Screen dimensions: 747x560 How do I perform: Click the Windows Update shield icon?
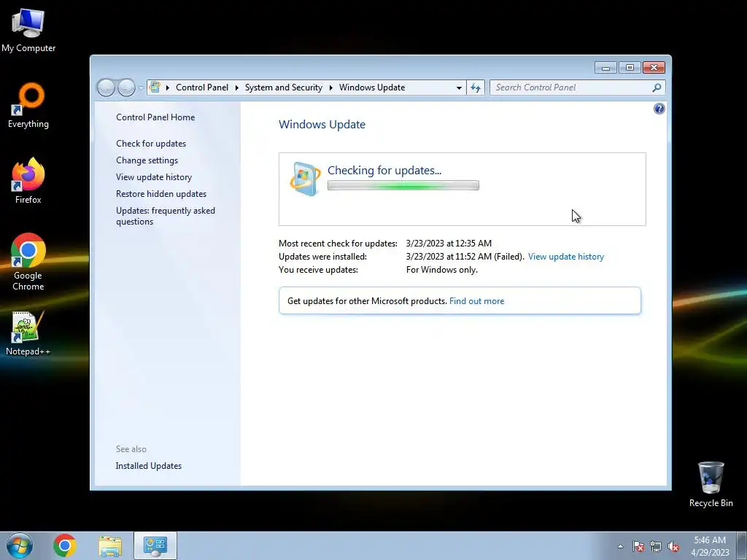point(305,179)
